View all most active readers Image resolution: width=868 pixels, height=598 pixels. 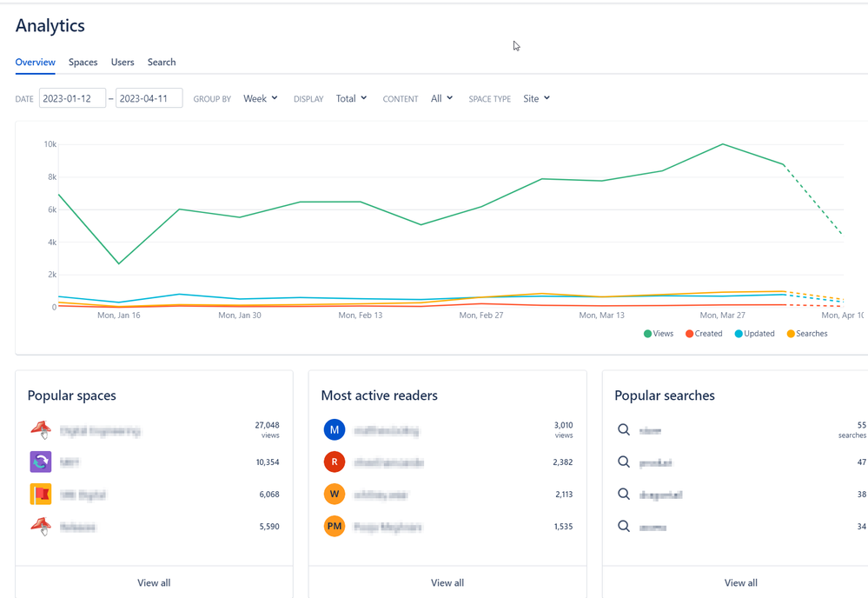(447, 582)
